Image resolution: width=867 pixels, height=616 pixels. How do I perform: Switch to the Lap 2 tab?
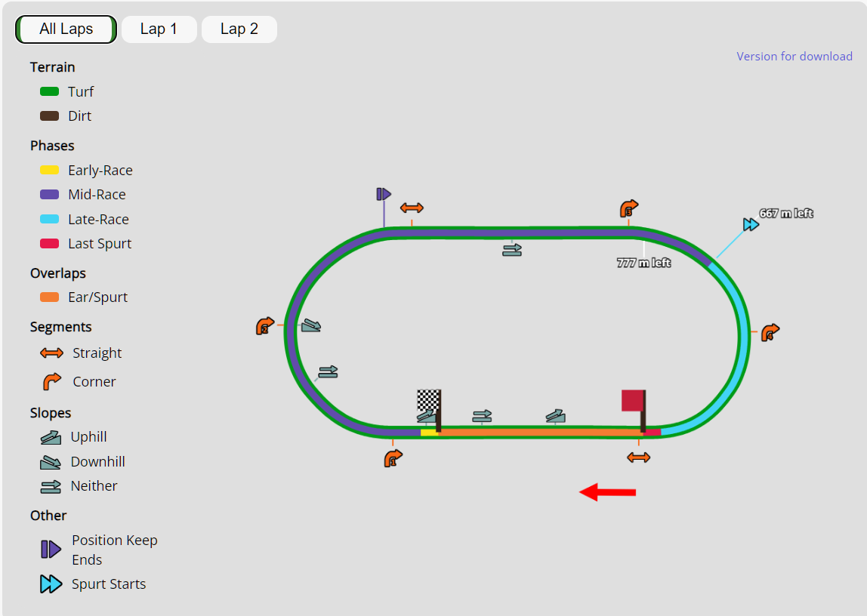coord(239,29)
